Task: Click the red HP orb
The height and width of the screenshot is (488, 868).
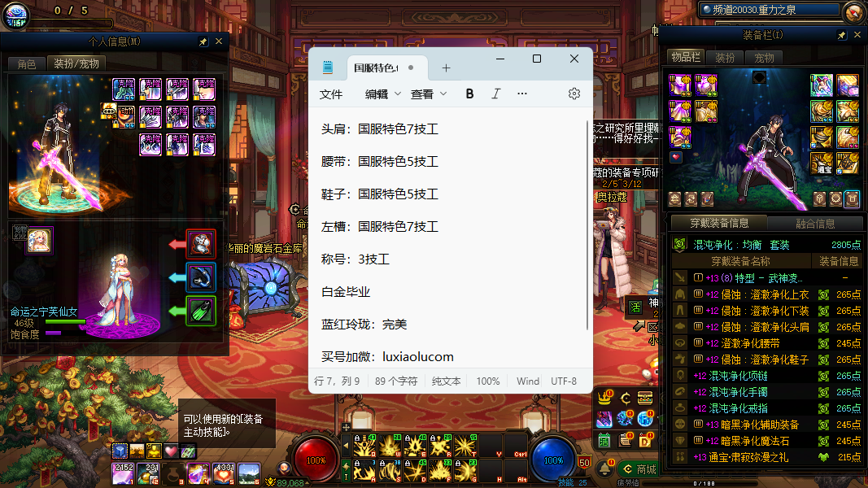Action: [x=316, y=460]
